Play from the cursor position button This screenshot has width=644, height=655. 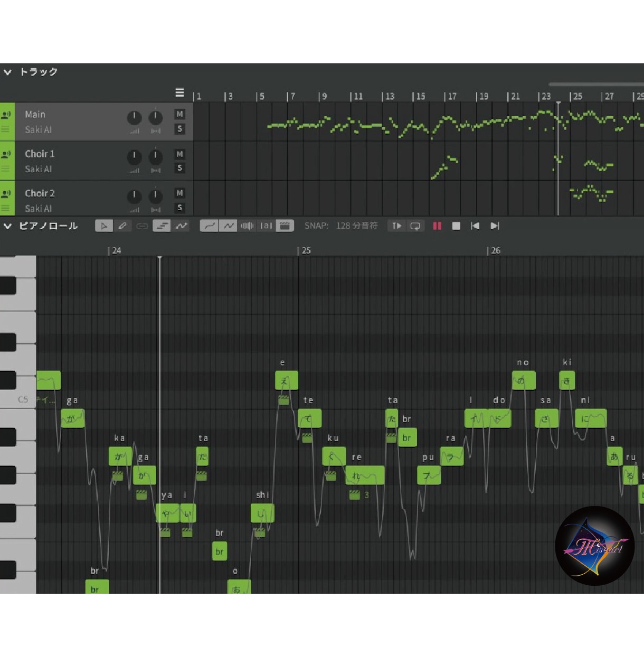[x=396, y=226]
